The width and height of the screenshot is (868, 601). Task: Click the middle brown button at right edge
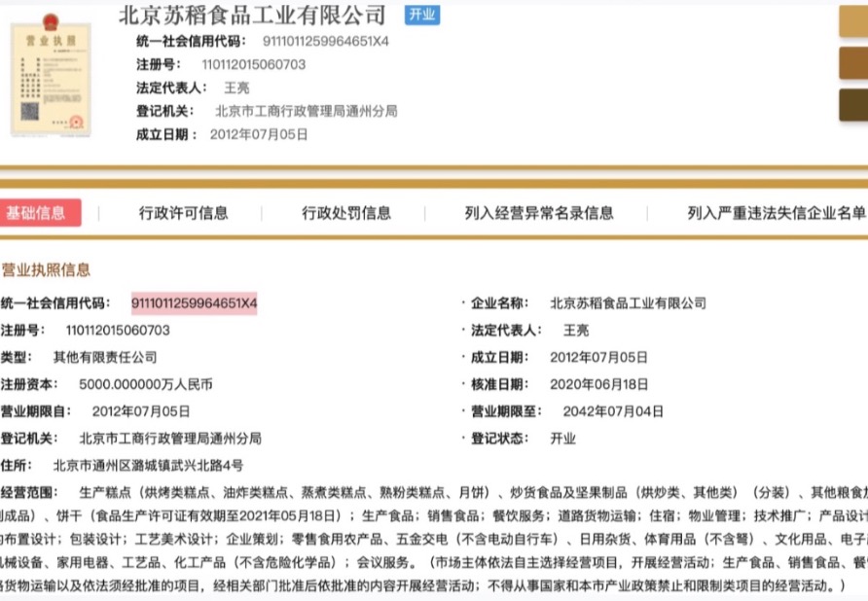click(x=852, y=63)
